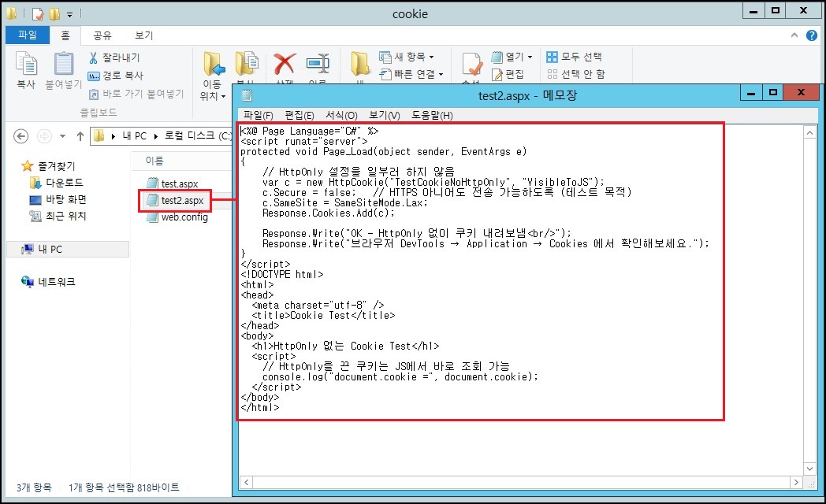Select the Home (홈) ribbon tab
Viewport: 826px width, 504px height.
pos(65,35)
